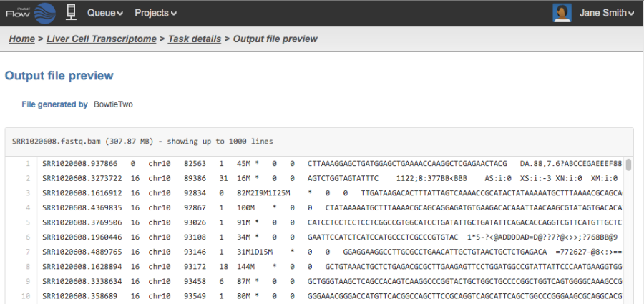Open the Queue dropdown menu
Image resolution: width=644 pixels, height=304 pixels.
pyautogui.click(x=104, y=13)
